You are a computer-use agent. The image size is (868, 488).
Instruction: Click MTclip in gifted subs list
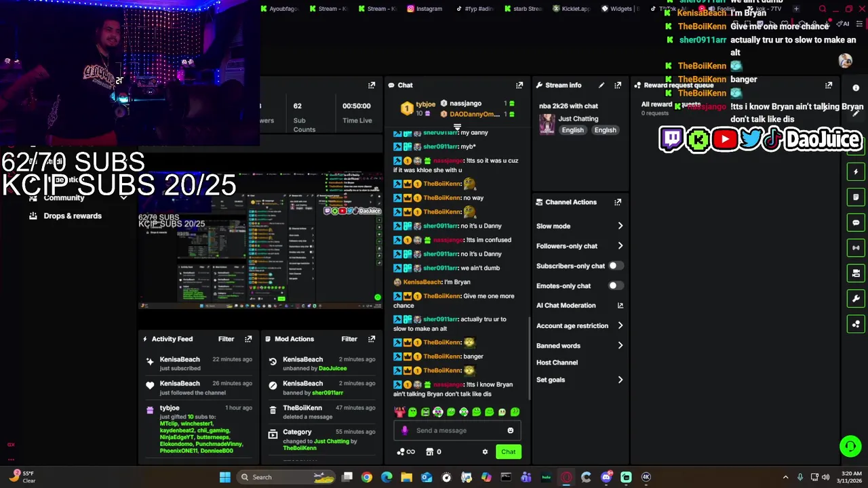(169, 424)
